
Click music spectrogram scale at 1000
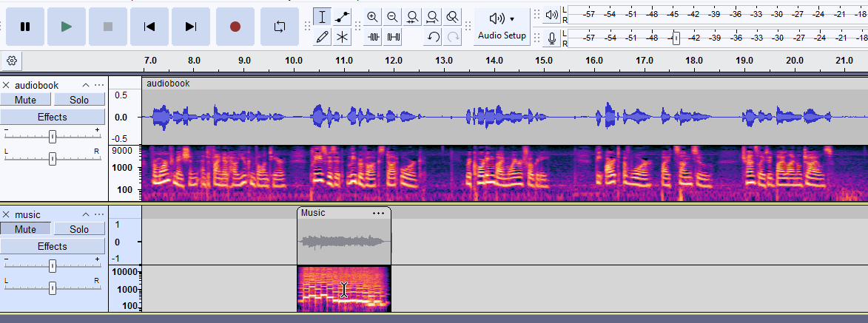pos(125,289)
